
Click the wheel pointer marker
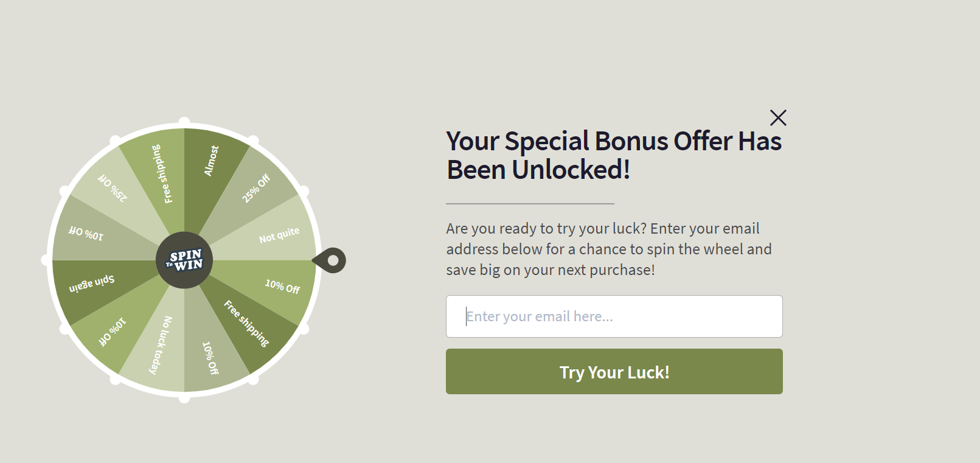pyautogui.click(x=332, y=260)
